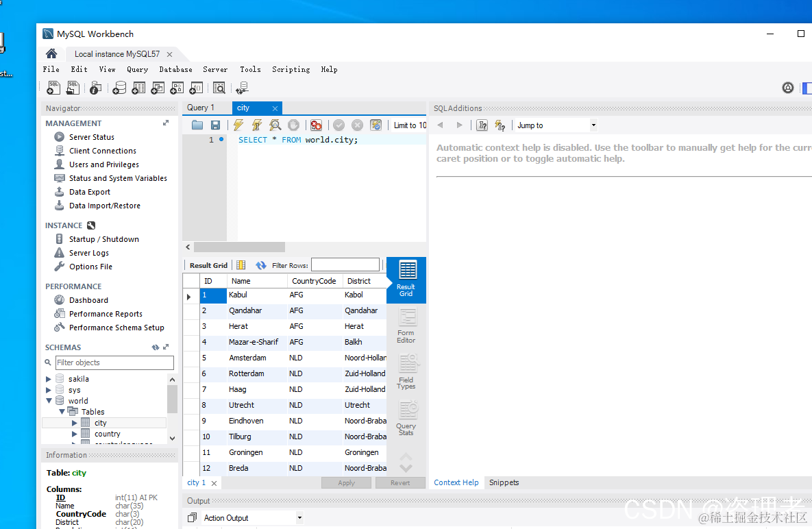Viewport: 812px width, 529px height.
Task: Explain execution plan magnifier icon
Action: pos(275,125)
